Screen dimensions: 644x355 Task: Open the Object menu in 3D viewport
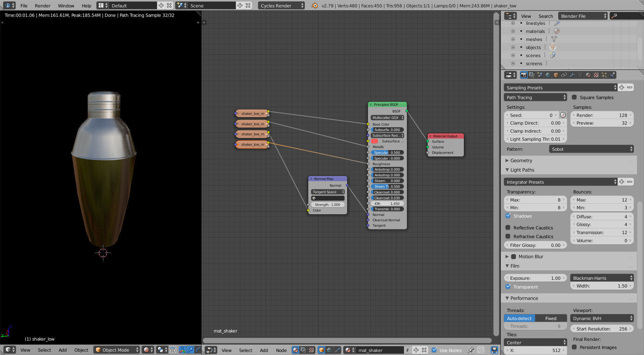pyautogui.click(x=81, y=350)
